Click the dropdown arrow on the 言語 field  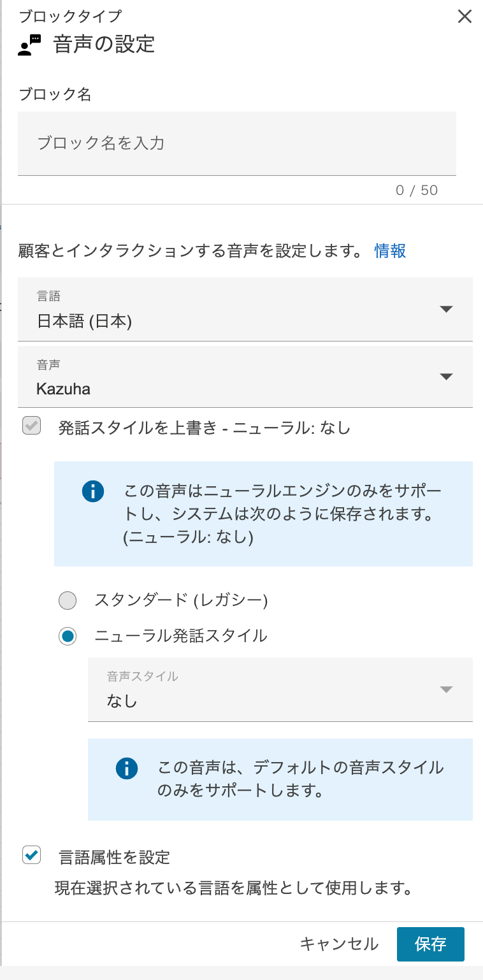coord(447,309)
